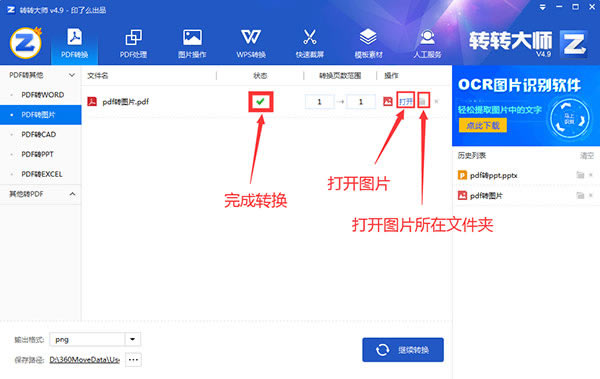Screen dimensions: 600x379
Task: Click the red PDF icon beside pdf转图片.pdf
Action: point(92,101)
